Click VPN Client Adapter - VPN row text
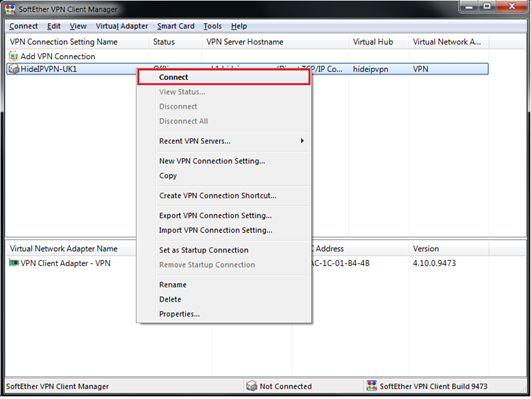The image size is (531, 399). [x=65, y=263]
